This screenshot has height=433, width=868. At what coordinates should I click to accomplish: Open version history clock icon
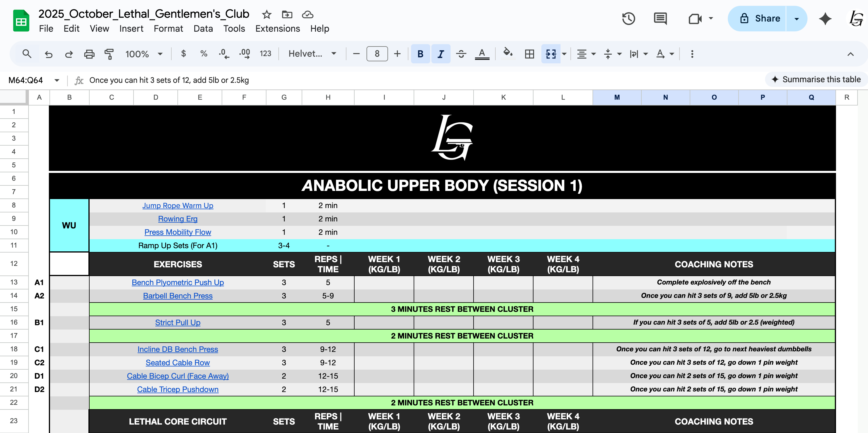[x=628, y=19]
